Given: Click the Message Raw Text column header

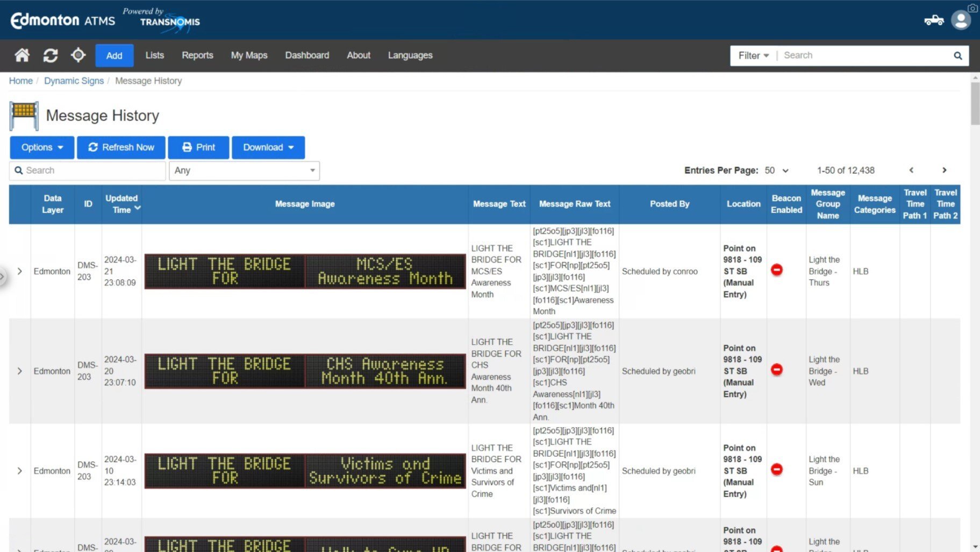Looking at the screenshot, I should 575,204.
